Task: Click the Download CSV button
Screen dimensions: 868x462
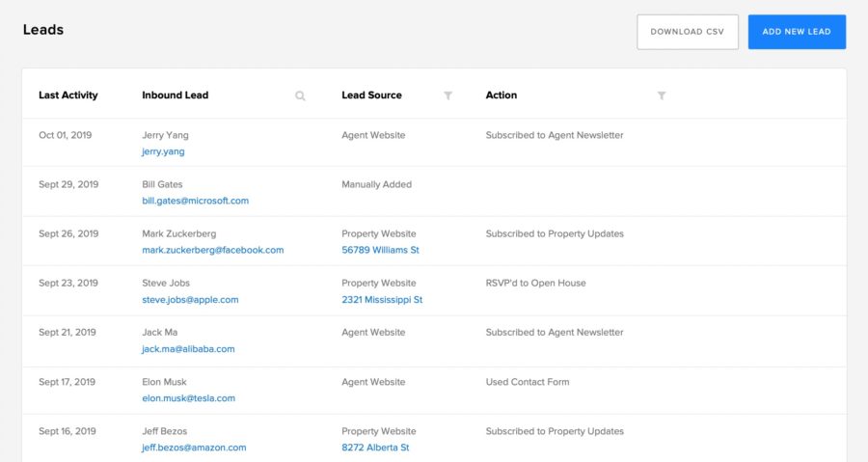Action: tap(688, 32)
